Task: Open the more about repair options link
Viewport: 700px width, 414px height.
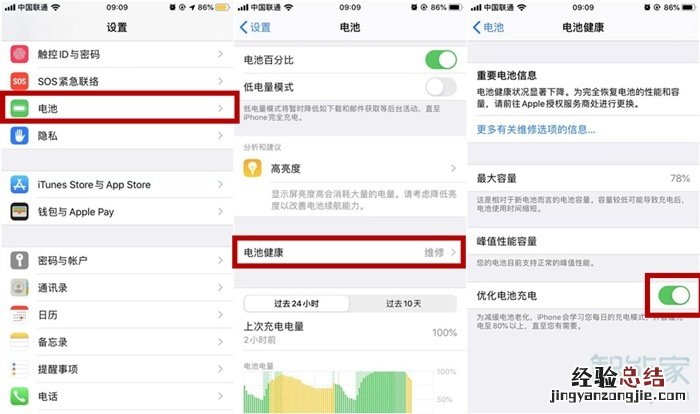Action: point(536,130)
